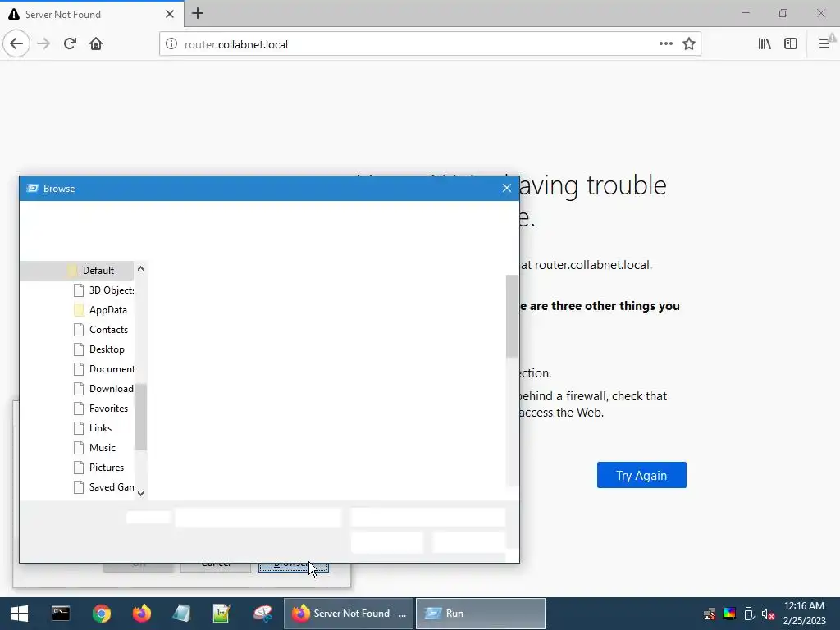Select Documents in the folder tree
The width and height of the screenshot is (840, 630).
103,369
